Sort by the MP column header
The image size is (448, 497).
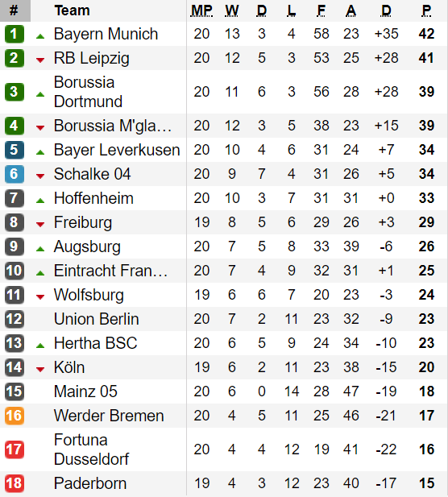pos(201,10)
